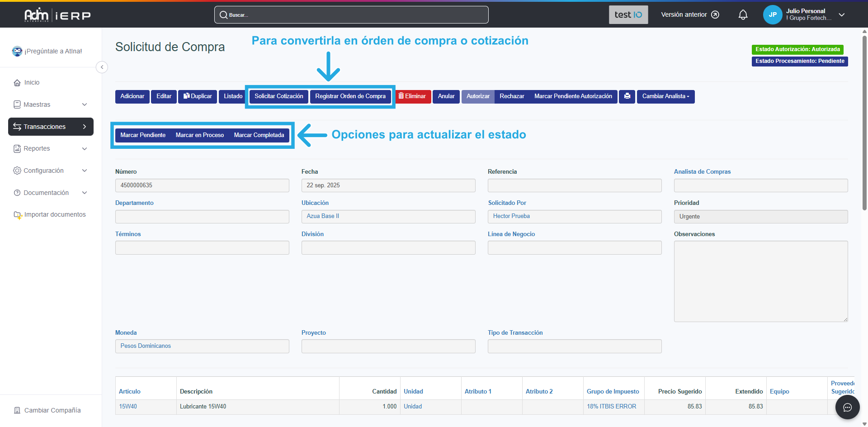This screenshot has height=427, width=868.
Task: Click Registrar Orden de Compra button
Action: click(350, 96)
